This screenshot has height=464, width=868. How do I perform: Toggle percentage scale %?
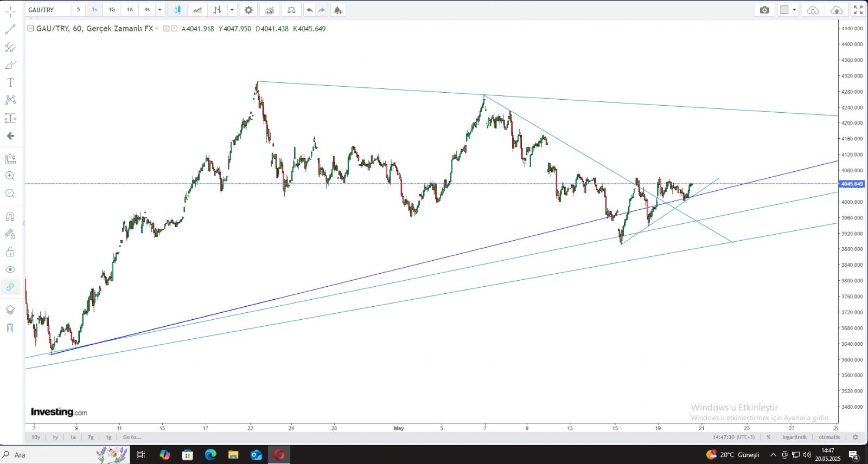pyautogui.click(x=768, y=437)
